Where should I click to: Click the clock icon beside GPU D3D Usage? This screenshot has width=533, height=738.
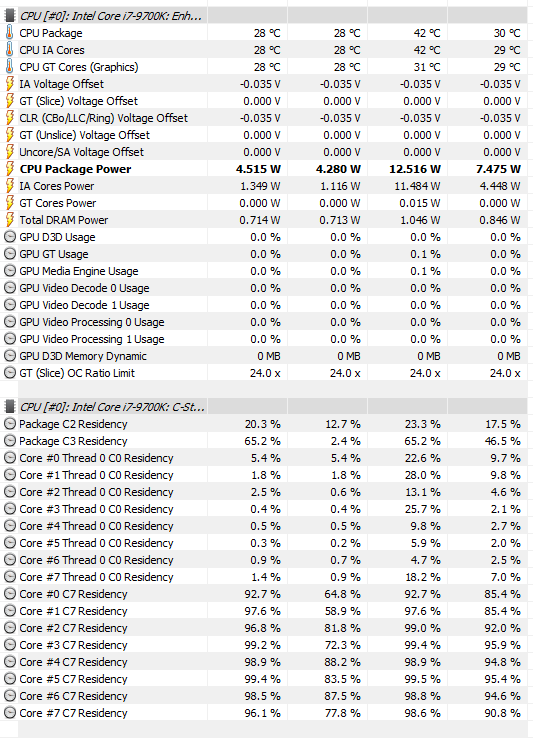(9, 237)
